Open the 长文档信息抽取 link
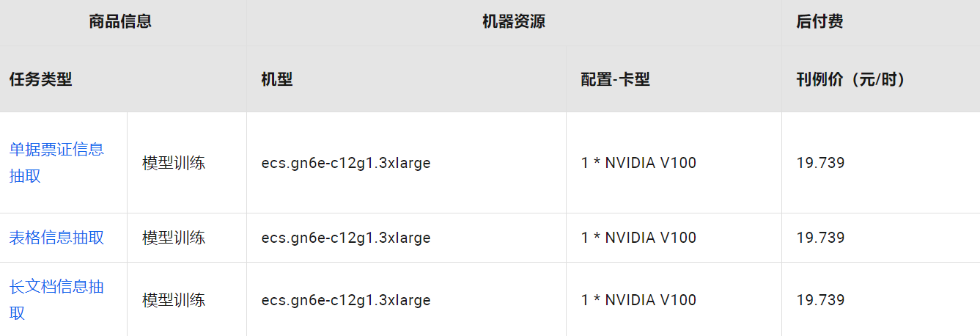Screen dimensions: 980x336 click(56, 299)
